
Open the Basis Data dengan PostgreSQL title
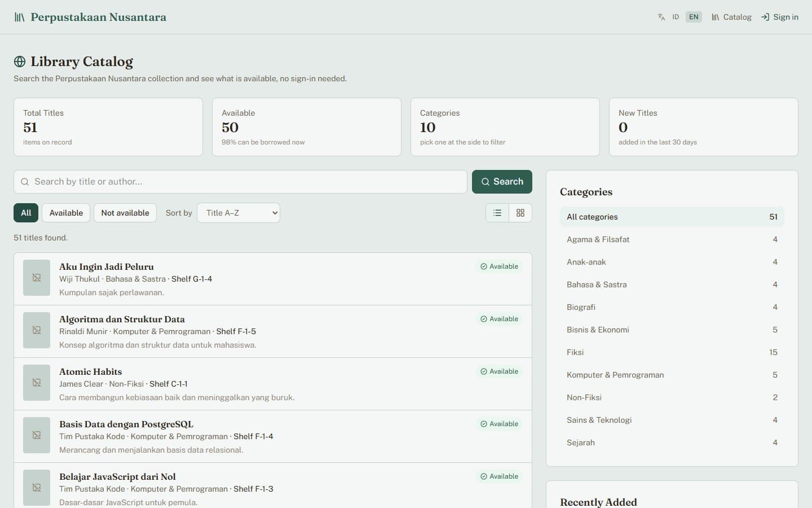click(x=126, y=424)
